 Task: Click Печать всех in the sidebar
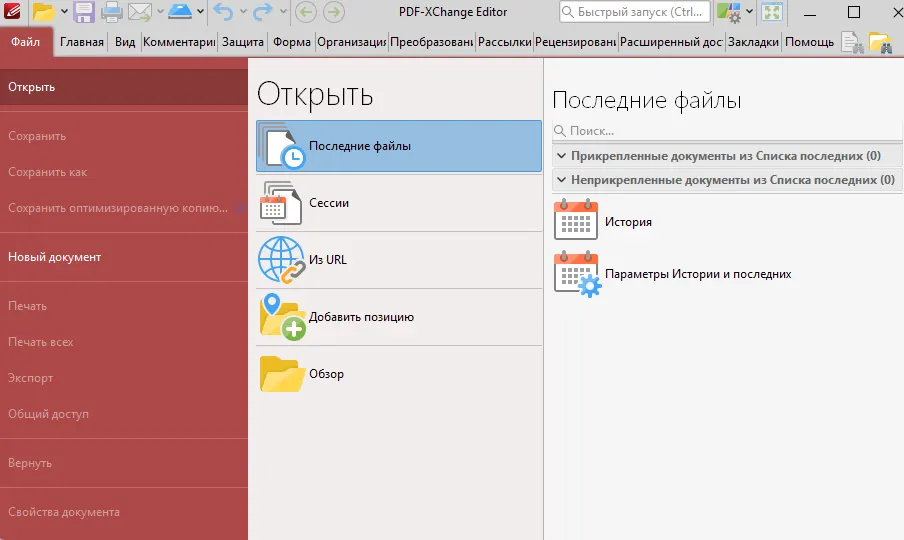pyautogui.click(x=124, y=342)
